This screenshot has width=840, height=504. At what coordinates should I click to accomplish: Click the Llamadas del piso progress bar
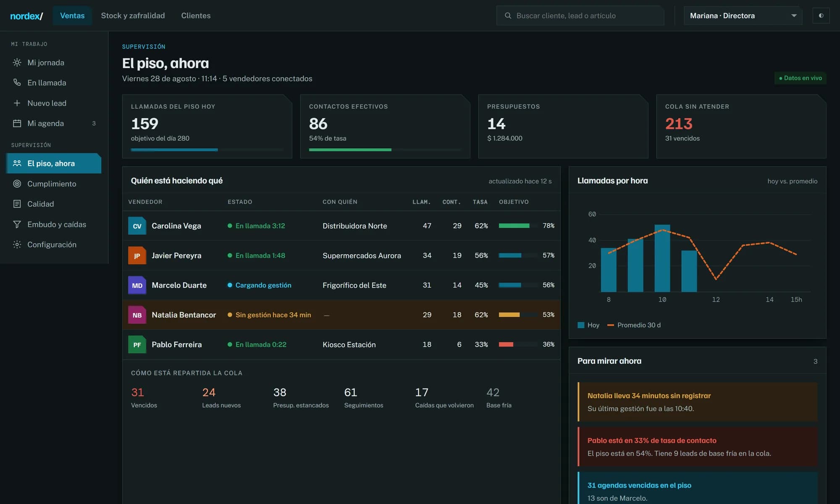coord(207,150)
